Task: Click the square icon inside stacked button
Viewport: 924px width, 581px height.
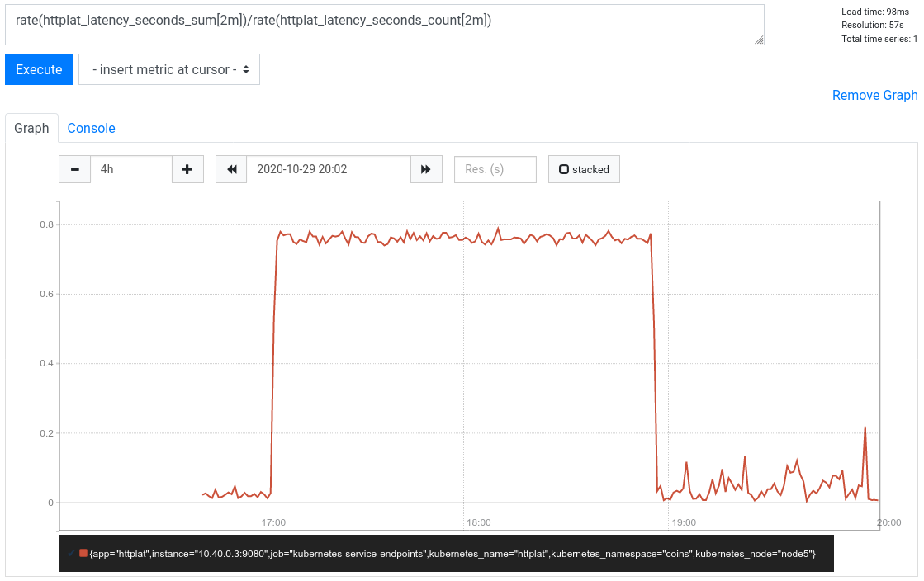Action: [x=566, y=168]
